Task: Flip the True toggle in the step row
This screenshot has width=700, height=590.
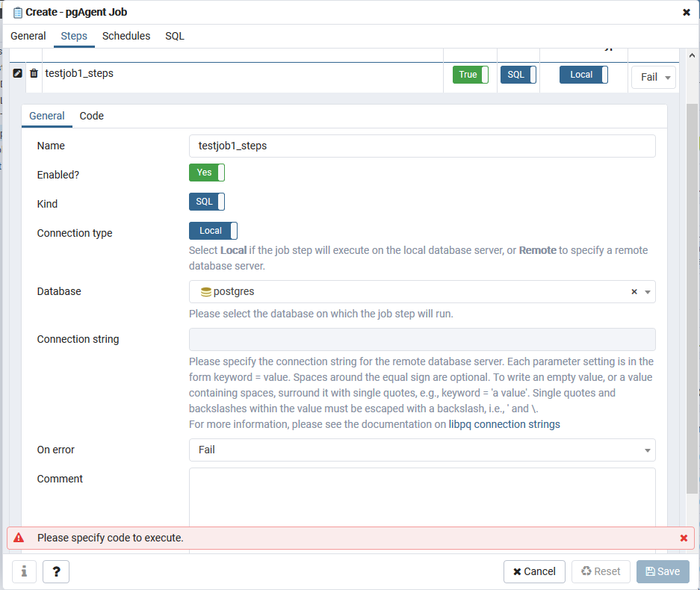Action: pos(469,74)
